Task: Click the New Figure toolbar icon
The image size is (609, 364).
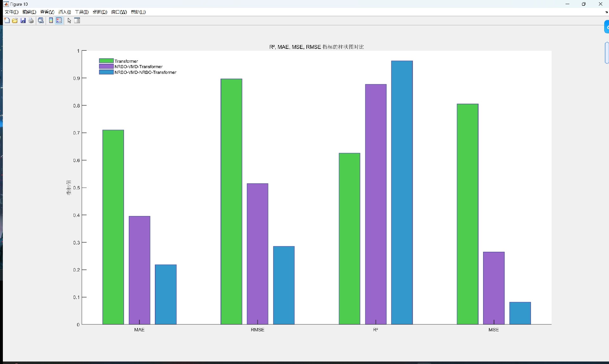Action: [x=7, y=21]
